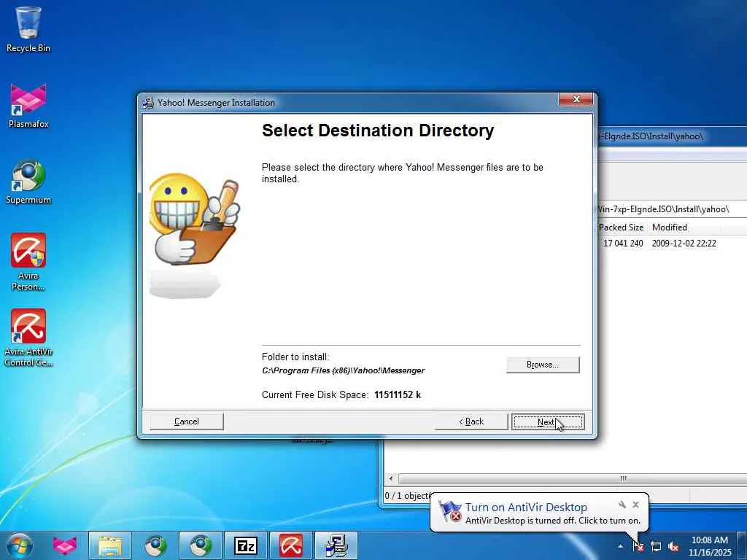This screenshot has height=560, width=747.
Task: Click the Action Center flag tray icon
Action: pyautogui.click(x=638, y=547)
